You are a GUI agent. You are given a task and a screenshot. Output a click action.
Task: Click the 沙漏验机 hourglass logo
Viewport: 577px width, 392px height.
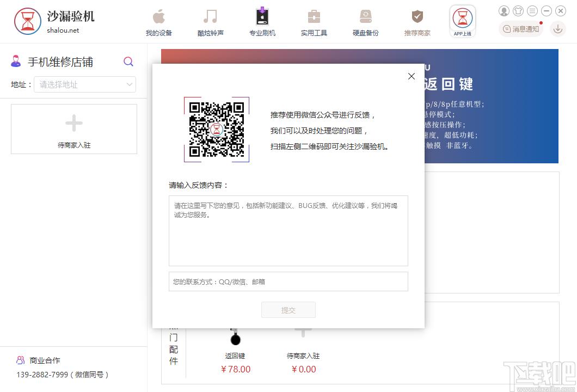coord(28,21)
